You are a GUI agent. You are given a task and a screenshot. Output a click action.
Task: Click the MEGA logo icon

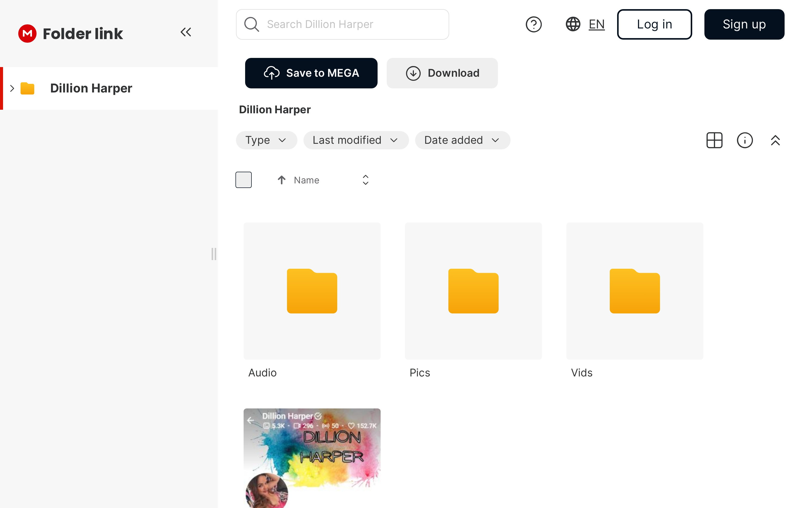[x=27, y=34]
